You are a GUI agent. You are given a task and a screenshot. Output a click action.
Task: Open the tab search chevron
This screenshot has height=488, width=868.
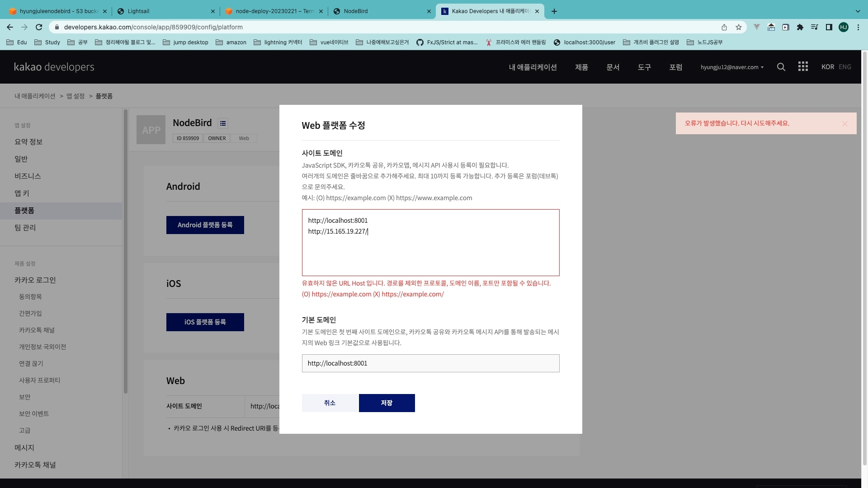pyautogui.click(x=858, y=11)
